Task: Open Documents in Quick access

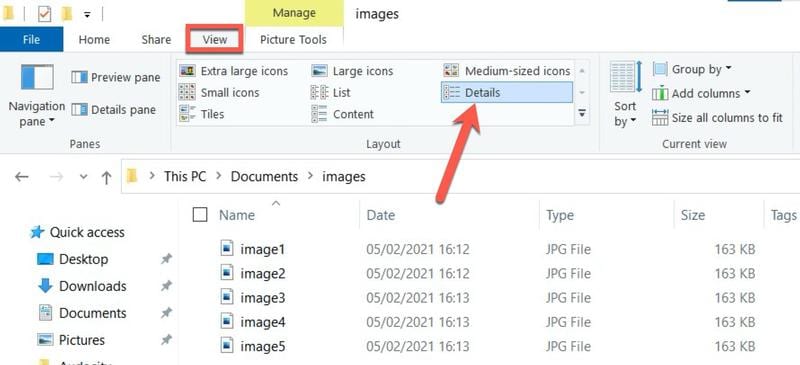Action: pos(82,313)
